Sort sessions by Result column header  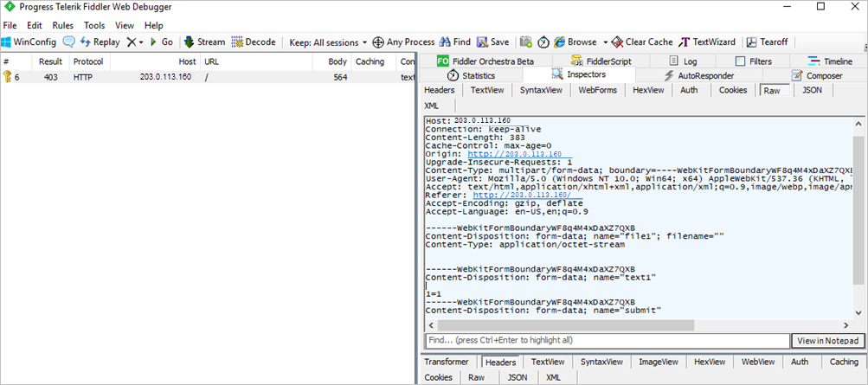[x=50, y=61]
